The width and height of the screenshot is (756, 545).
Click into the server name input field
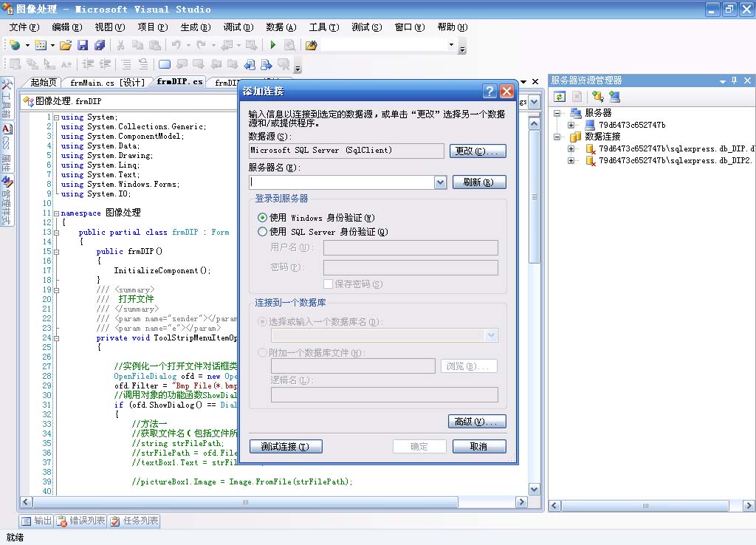[342, 182]
